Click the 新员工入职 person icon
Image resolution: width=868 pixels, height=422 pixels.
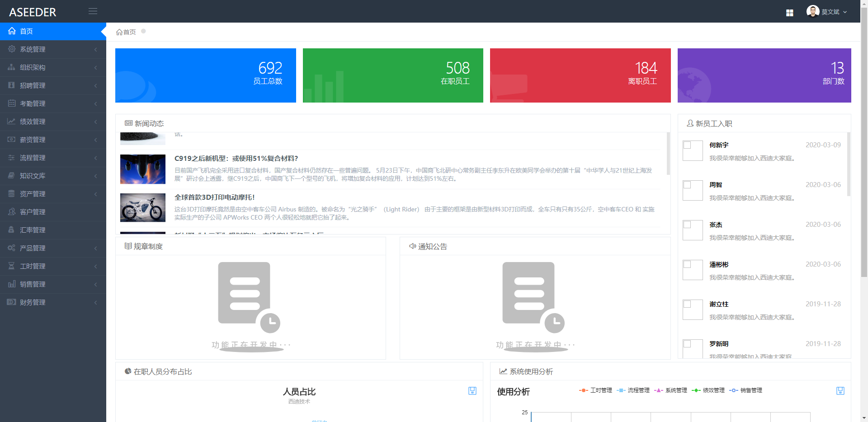click(690, 123)
